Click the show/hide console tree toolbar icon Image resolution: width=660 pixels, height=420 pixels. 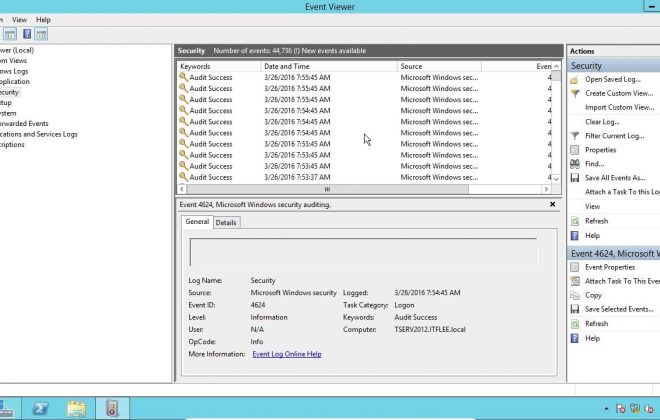pos(10,34)
